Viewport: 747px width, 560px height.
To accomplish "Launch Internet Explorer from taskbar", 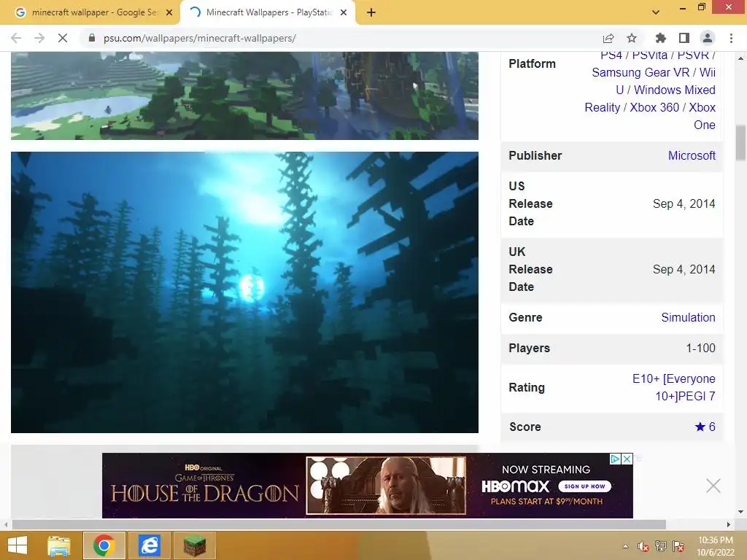I will 149,545.
